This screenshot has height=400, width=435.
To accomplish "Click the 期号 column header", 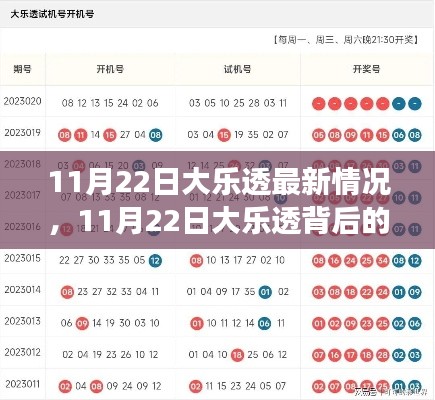I will tap(22, 69).
